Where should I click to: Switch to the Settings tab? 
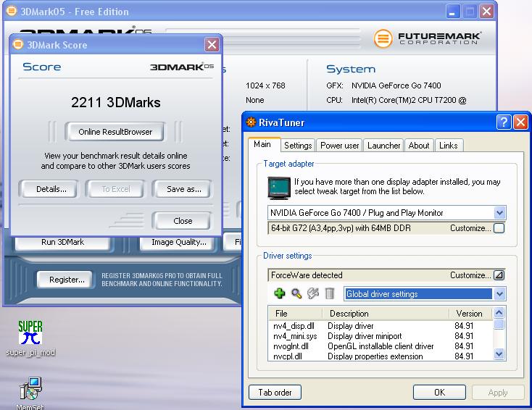298,146
